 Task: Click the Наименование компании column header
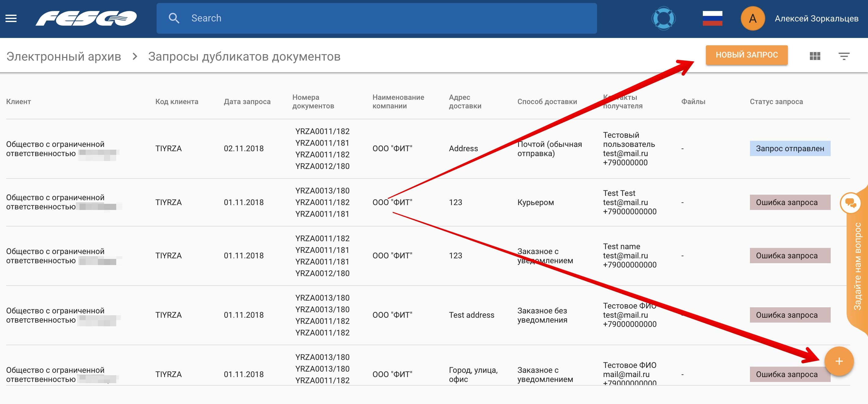click(x=398, y=102)
